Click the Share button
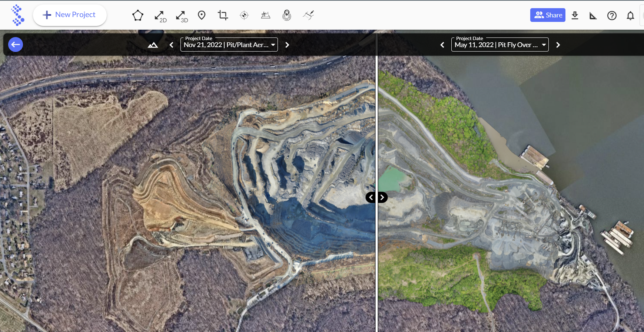The width and height of the screenshot is (644, 332). pyautogui.click(x=547, y=15)
